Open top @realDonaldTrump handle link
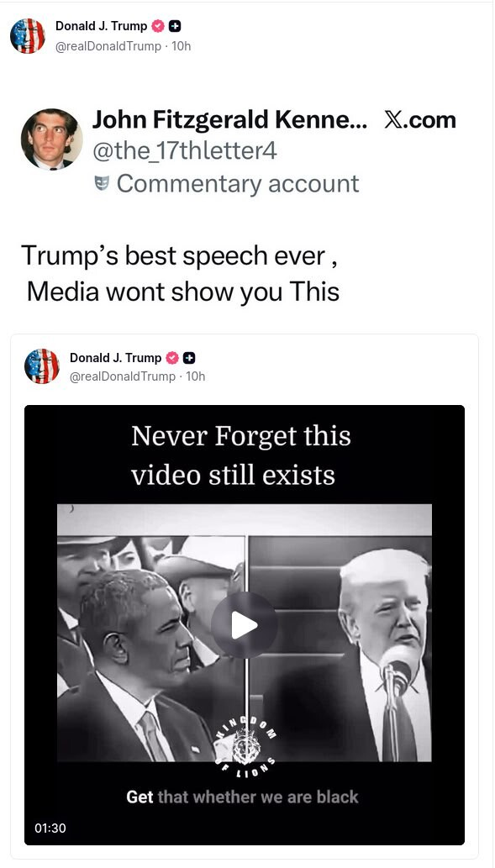The width and height of the screenshot is (495, 868). click(x=108, y=46)
